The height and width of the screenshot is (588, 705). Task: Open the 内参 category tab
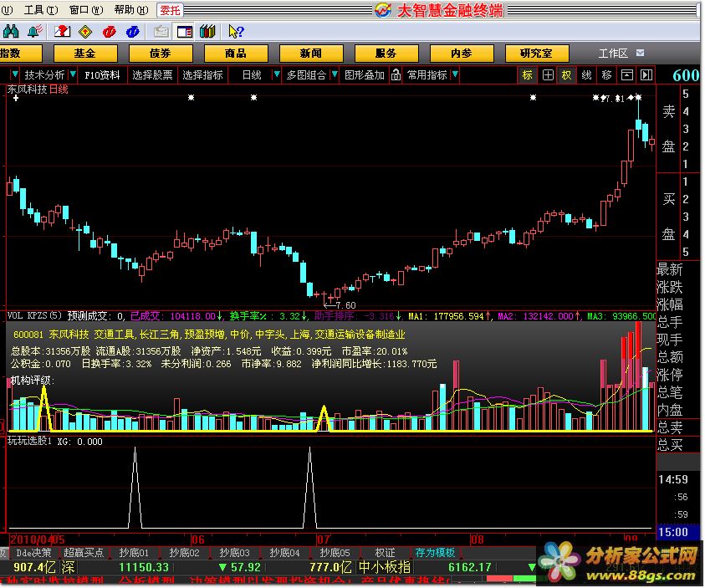[x=462, y=54]
